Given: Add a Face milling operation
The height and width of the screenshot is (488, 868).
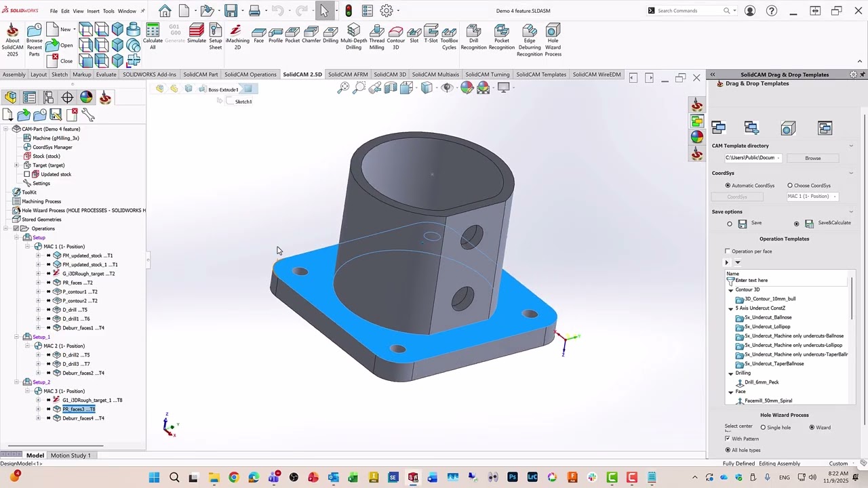Looking at the screenshot, I should [x=258, y=35].
